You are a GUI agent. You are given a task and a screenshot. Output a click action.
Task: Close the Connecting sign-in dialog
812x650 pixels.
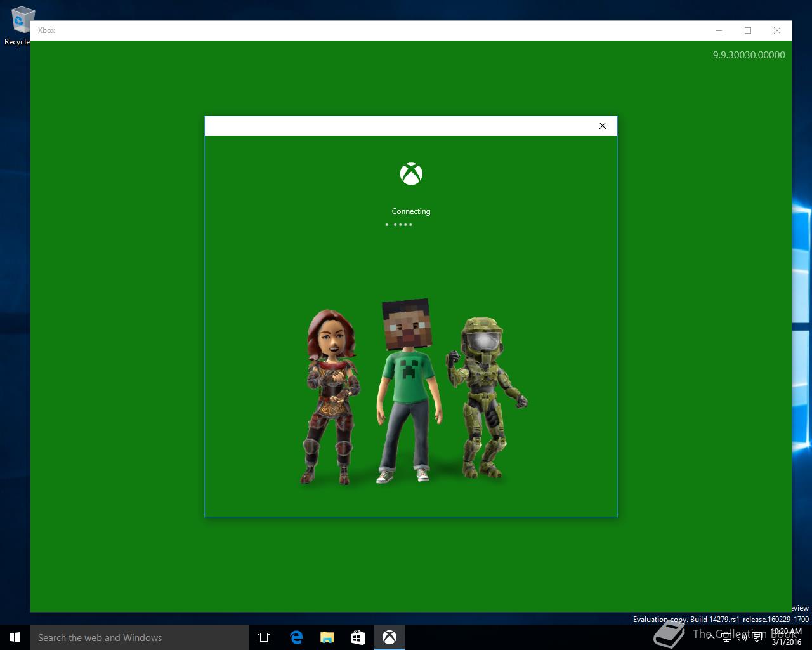click(602, 126)
